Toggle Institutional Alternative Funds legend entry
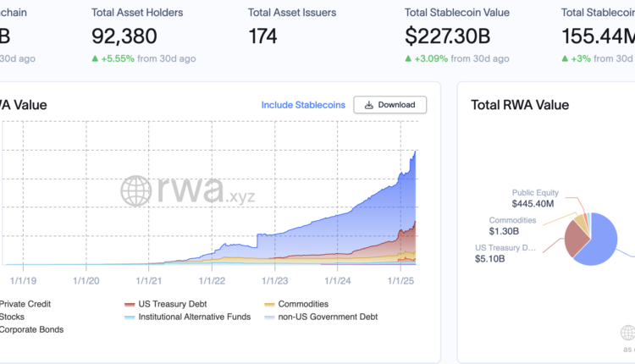This screenshot has width=635, height=364. 194,317
